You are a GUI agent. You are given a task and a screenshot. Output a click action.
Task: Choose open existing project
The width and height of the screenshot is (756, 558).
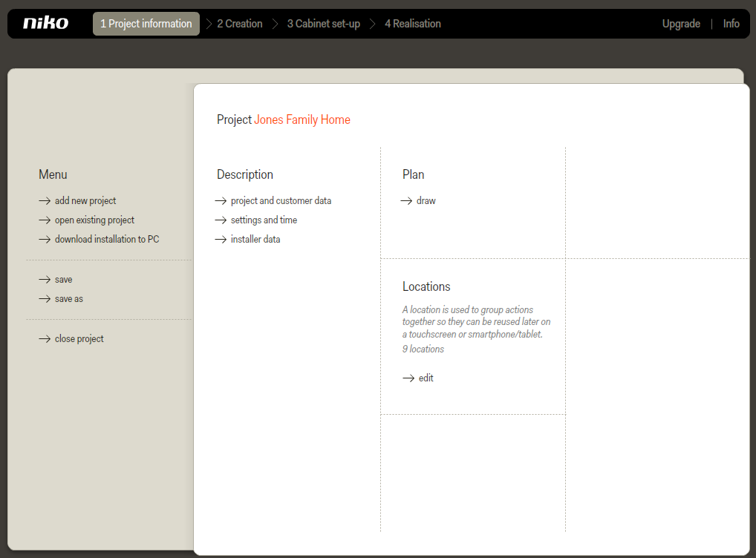coord(94,220)
